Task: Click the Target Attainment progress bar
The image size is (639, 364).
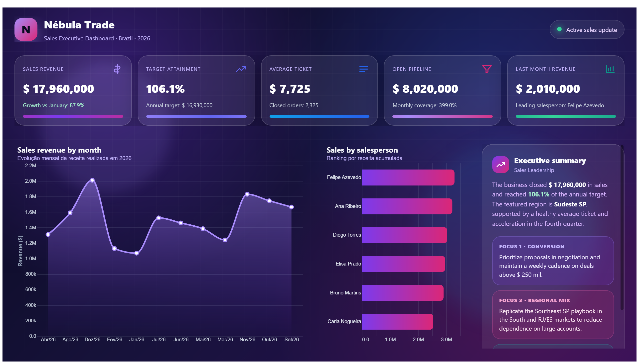Action: [x=196, y=116]
